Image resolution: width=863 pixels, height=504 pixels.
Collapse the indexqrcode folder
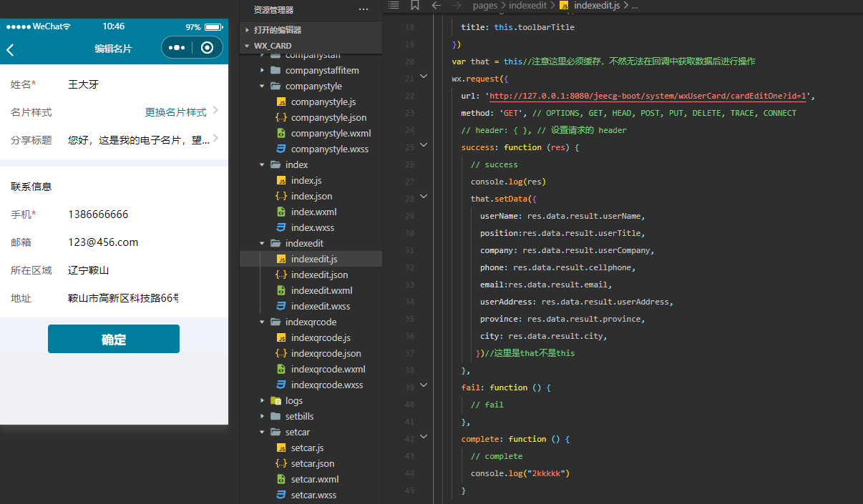tap(311, 322)
